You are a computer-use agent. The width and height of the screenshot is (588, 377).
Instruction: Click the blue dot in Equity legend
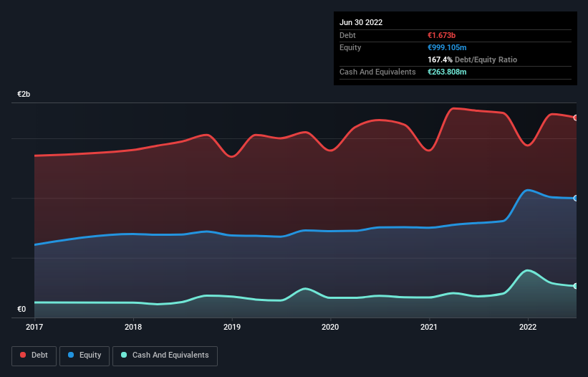click(x=71, y=355)
